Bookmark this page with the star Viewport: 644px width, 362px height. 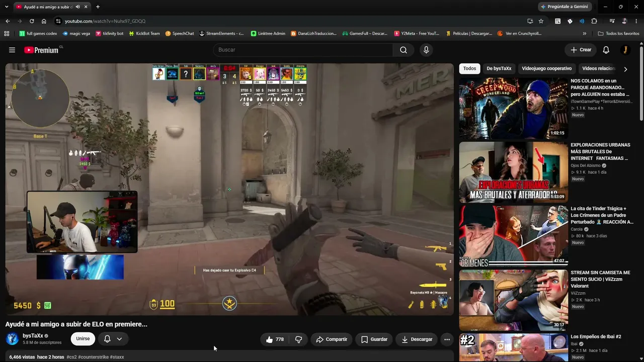pos(541,21)
